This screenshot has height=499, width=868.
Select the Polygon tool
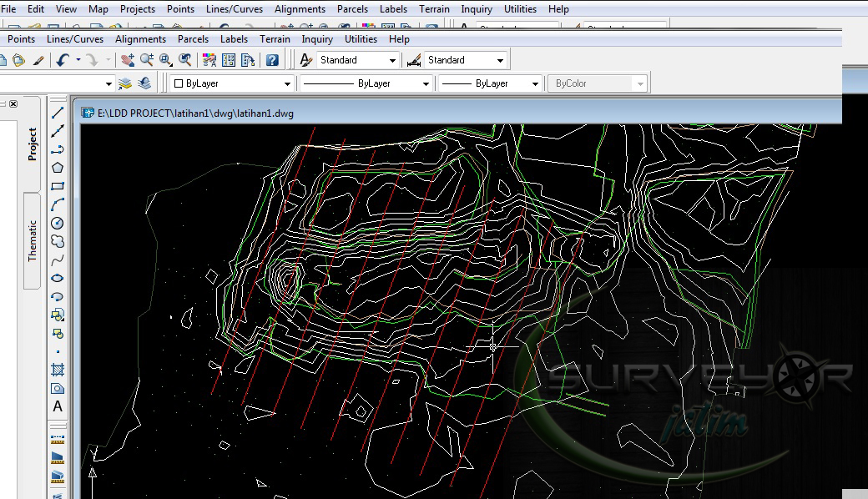[x=57, y=166]
